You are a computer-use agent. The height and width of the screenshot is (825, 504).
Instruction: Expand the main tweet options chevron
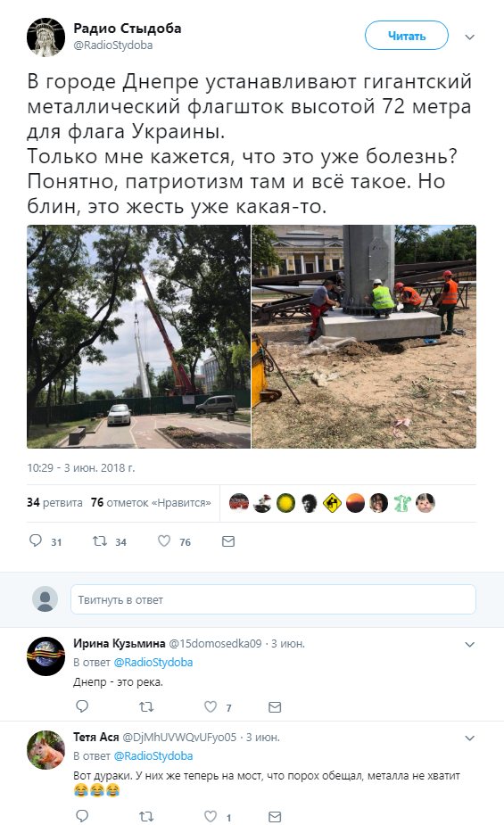point(470,37)
